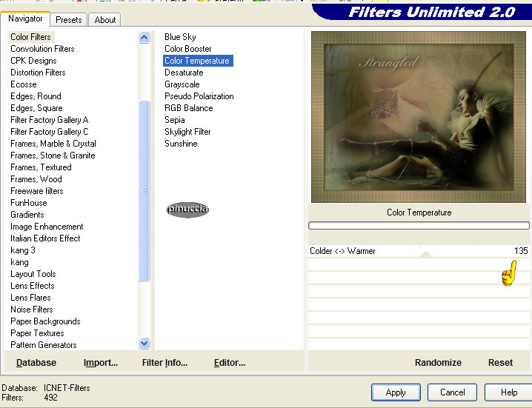Screen dimensions: 532x408
Task: Open Help
Action: coord(508,392)
